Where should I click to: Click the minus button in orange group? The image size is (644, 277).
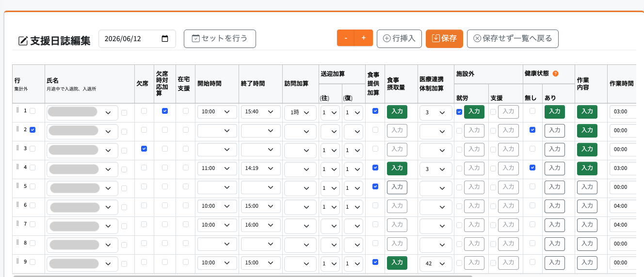[346, 38]
